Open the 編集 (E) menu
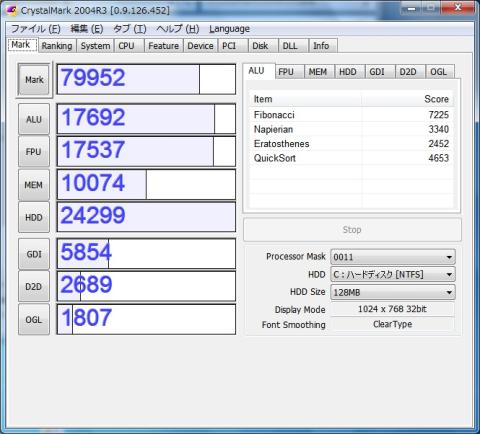480x434 pixels. (x=87, y=29)
